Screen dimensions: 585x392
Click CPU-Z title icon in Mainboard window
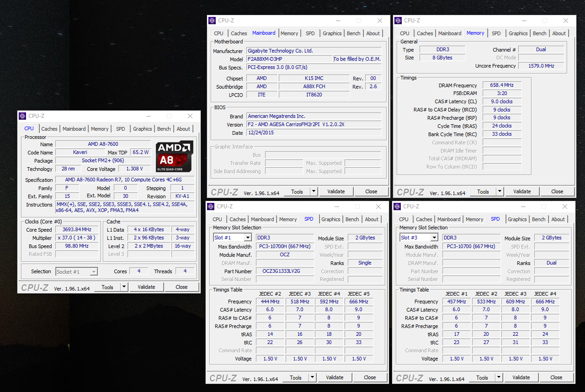212,21
